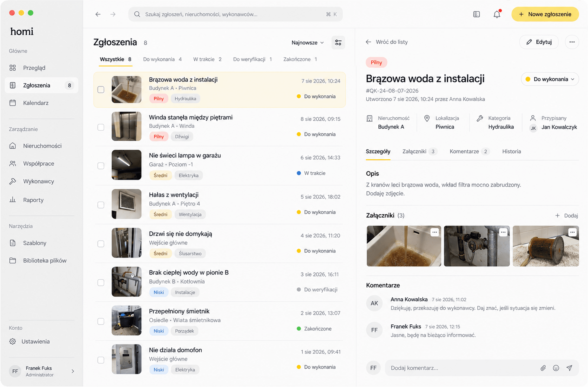Click the attach file paperclip icon

click(543, 368)
